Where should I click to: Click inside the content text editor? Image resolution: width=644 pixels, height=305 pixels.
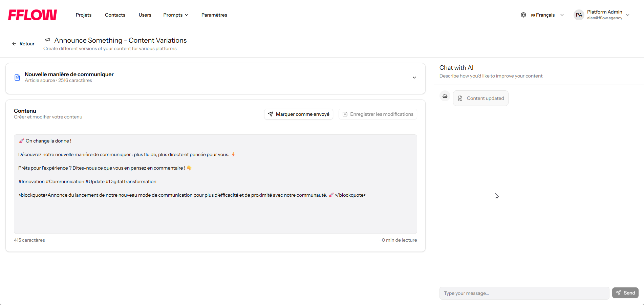pos(215,184)
